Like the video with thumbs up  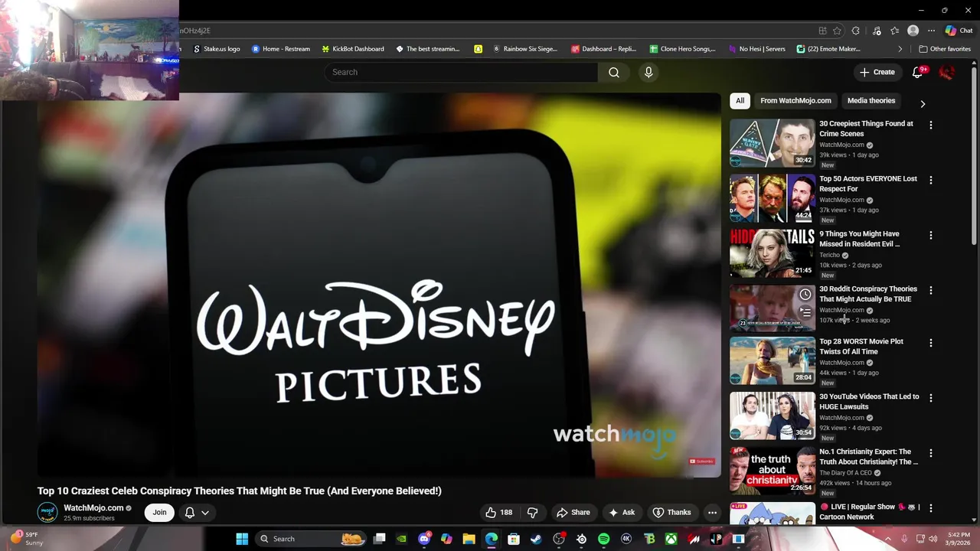click(x=498, y=513)
